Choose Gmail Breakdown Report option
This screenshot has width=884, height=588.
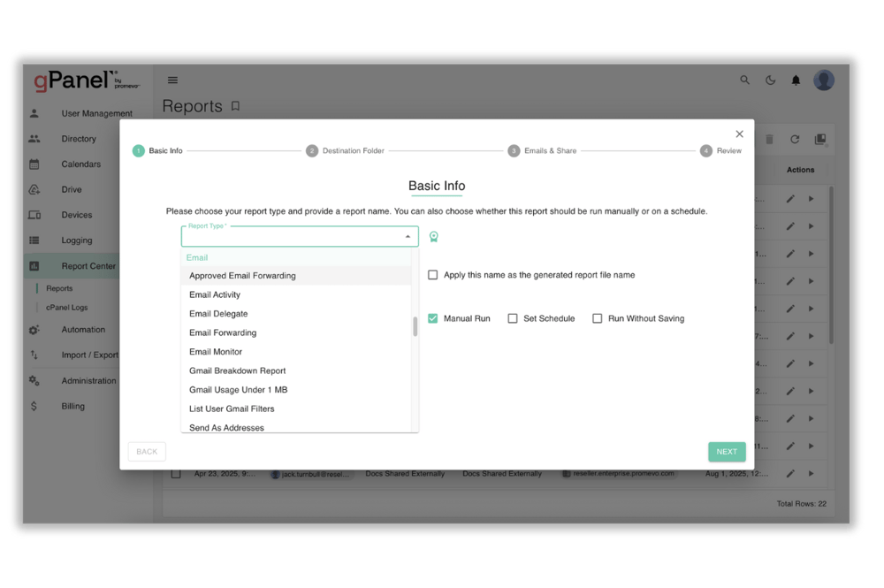point(296,371)
